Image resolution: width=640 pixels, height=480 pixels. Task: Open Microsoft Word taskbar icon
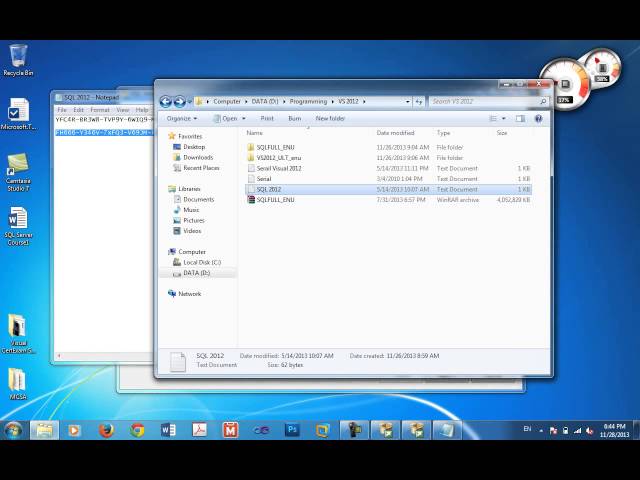click(x=168, y=430)
